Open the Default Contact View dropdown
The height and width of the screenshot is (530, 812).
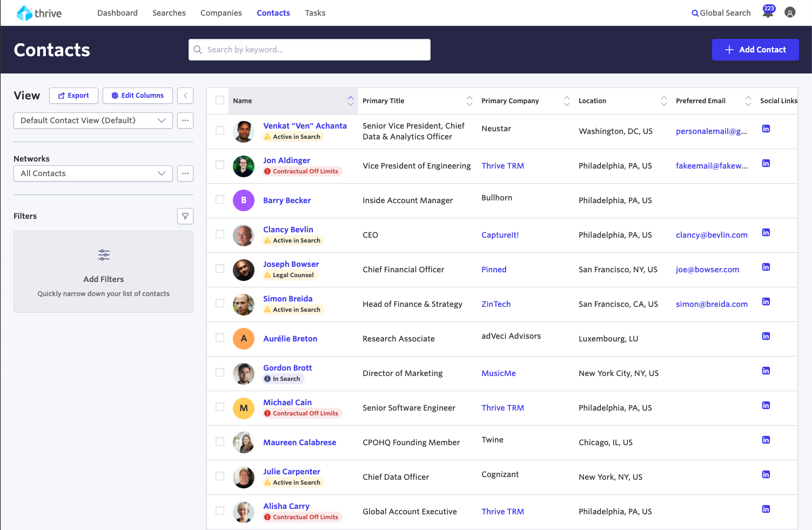pos(93,120)
